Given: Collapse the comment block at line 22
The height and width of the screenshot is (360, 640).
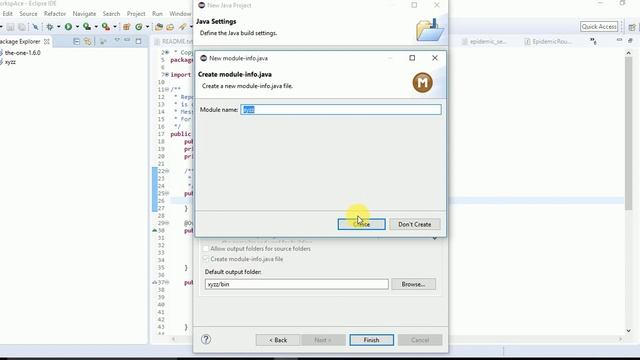Looking at the screenshot, I should pyautogui.click(x=167, y=171).
